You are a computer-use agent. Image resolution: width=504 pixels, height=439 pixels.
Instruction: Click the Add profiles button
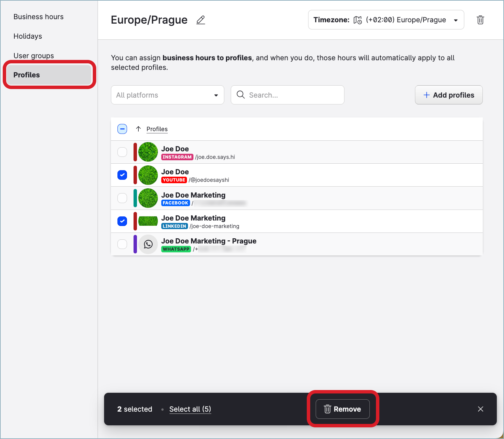pos(449,95)
